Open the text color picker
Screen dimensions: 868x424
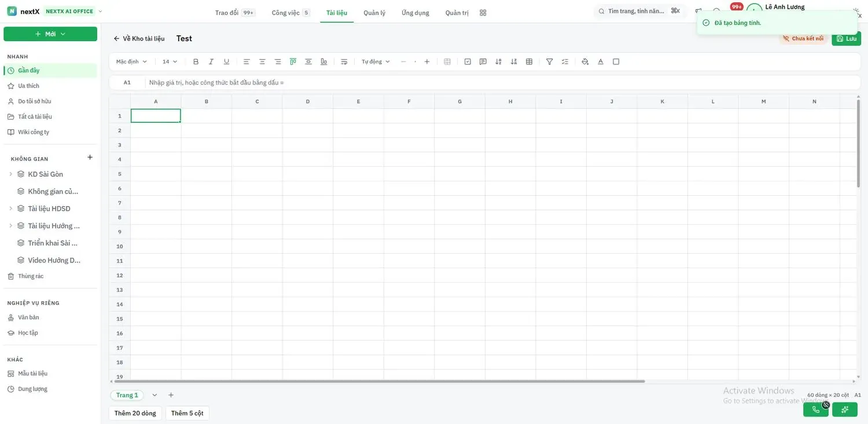tap(601, 61)
